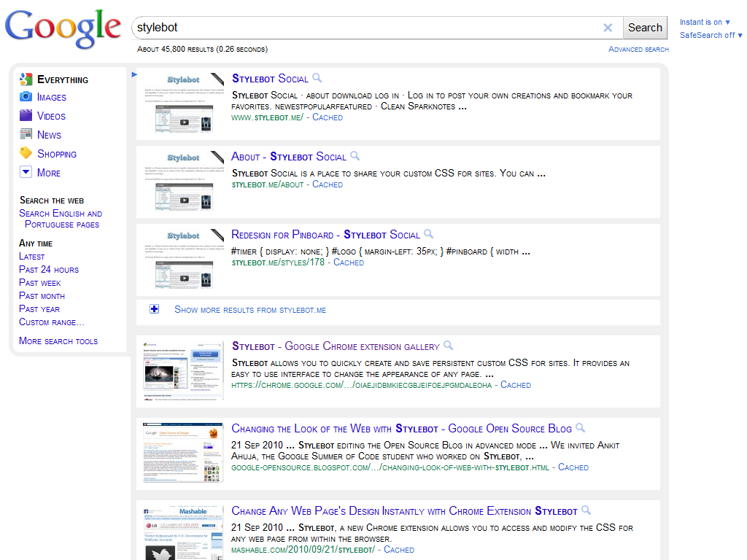Click thumbnail of Mashable result
This screenshot has width=747, height=560.
point(184,533)
